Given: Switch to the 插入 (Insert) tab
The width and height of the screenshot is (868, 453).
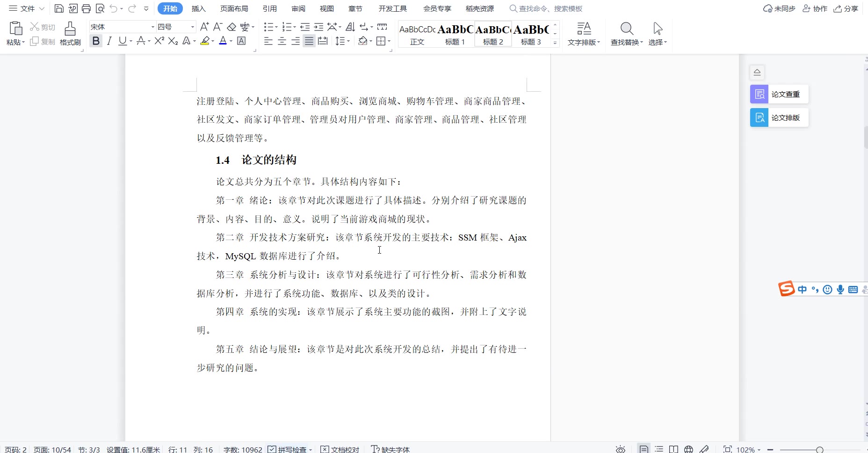Looking at the screenshot, I should pyautogui.click(x=198, y=8).
